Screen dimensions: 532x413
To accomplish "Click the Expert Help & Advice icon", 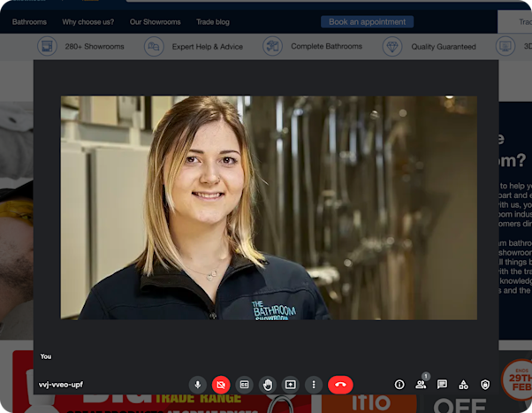I will [154, 47].
